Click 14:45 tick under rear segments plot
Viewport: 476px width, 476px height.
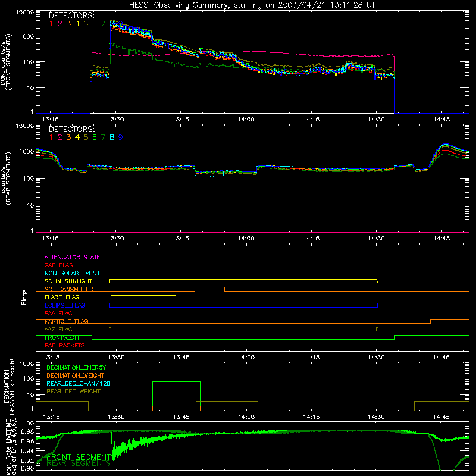coord(441,239)
